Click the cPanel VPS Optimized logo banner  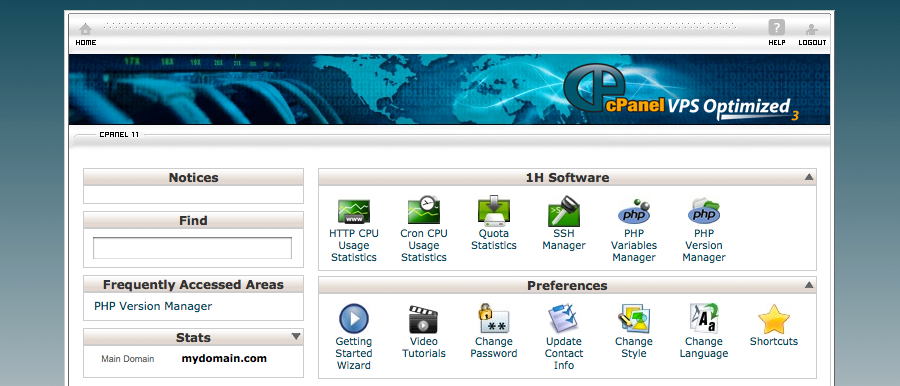(x=682, y=92)
